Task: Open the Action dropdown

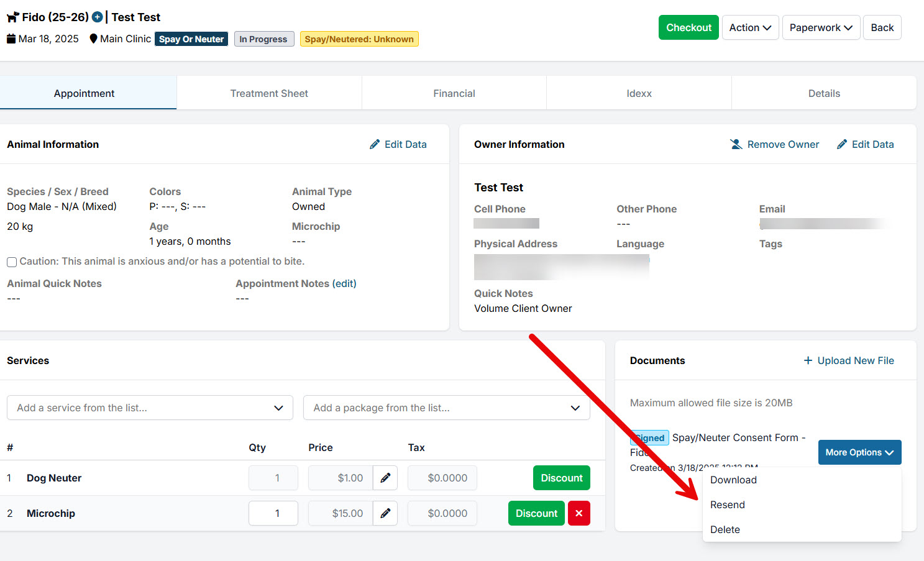Action: pyautogui.click(x=749, y=27)
